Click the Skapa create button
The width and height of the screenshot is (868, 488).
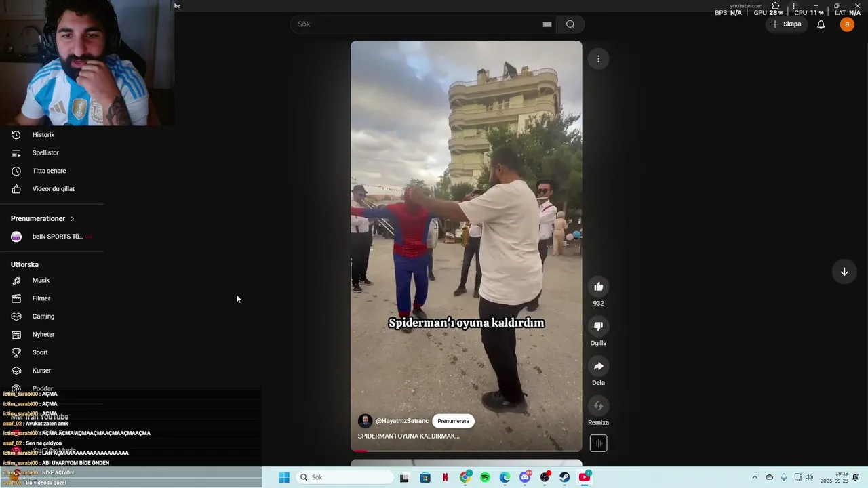tap(786, 24)
